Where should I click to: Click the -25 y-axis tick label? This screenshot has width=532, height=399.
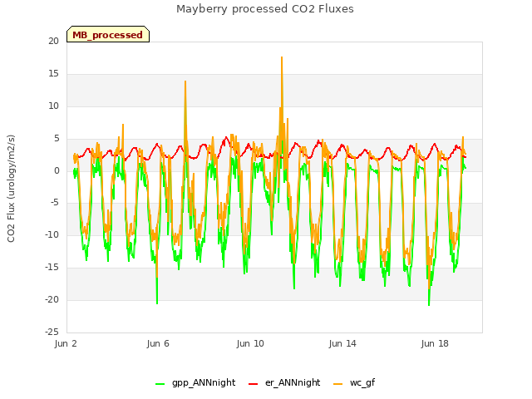(52, 332)
